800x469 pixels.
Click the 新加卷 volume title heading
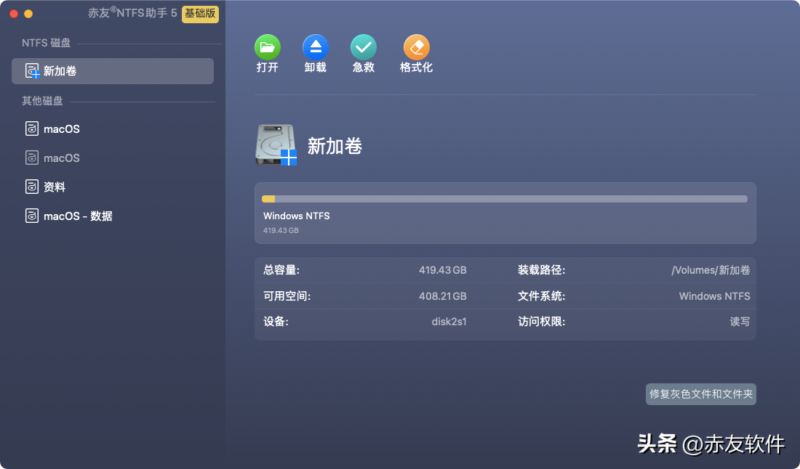[334, 146]
